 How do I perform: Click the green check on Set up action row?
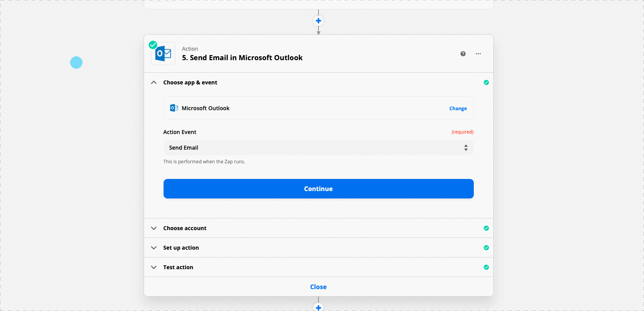click(x=486, y=248)
